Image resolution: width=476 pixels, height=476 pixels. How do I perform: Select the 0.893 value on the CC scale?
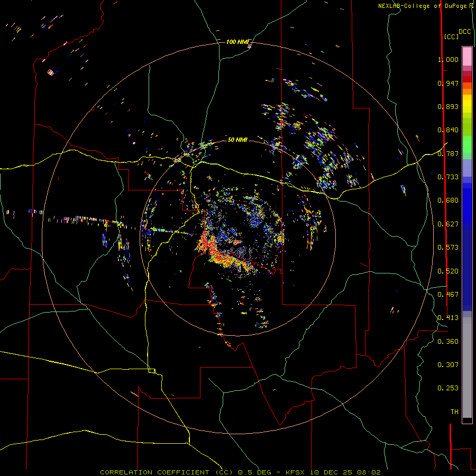tap(448, 106)
